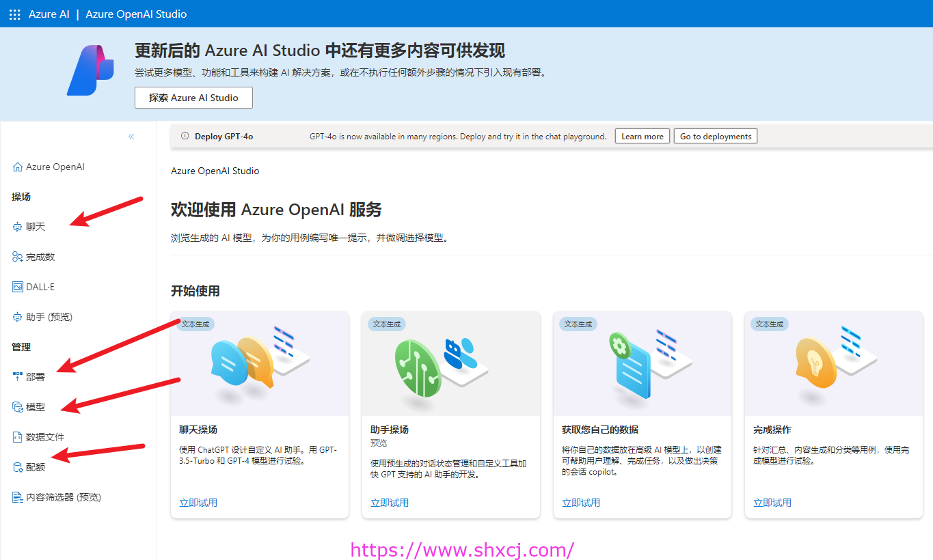This screenshot has height=560, width=933.
Task: Click the 探索 Azure AI Studio button
Action: pyautogui.click(x=193, y=98)
